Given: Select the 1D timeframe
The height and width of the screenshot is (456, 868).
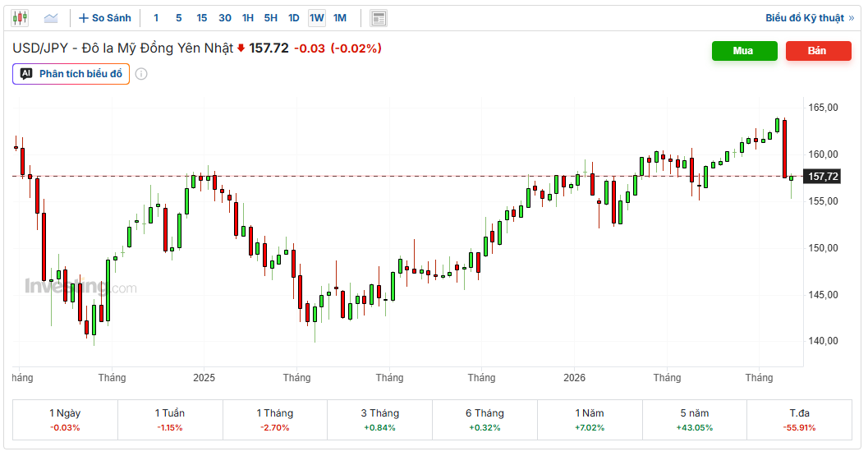Looking at the screenshot, I should (294, 18).
